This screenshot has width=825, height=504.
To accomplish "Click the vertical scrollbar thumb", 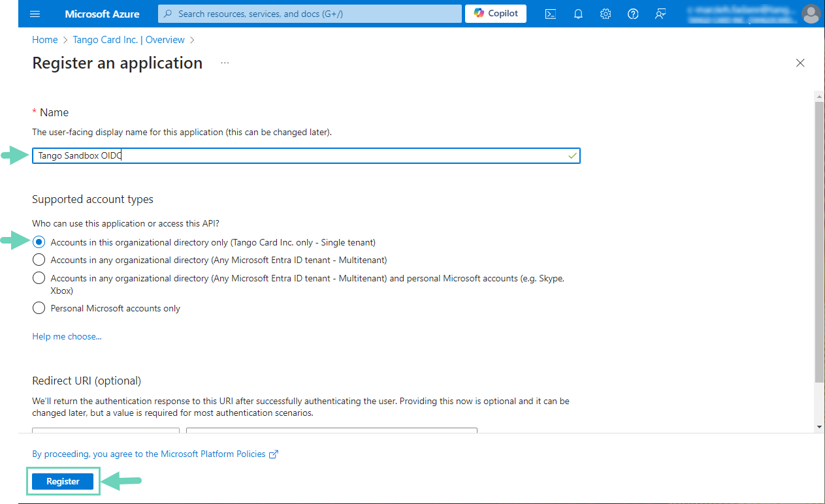I will coord(819,242).
